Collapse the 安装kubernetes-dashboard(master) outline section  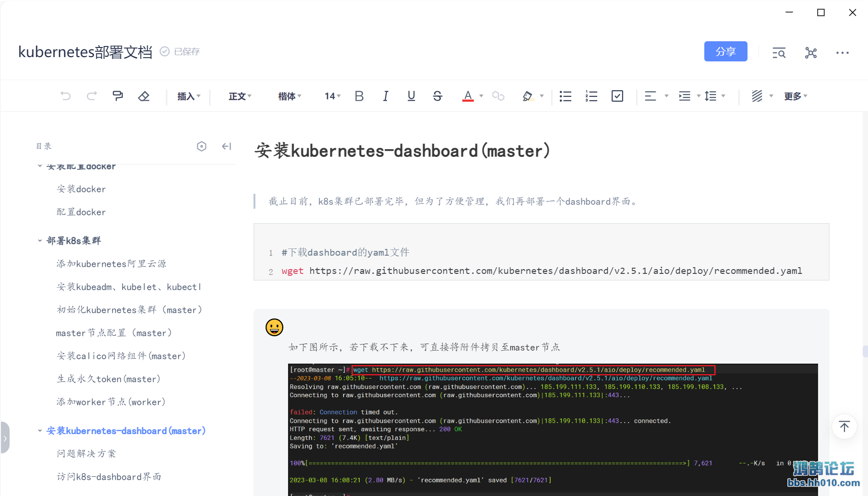[40, 431]
